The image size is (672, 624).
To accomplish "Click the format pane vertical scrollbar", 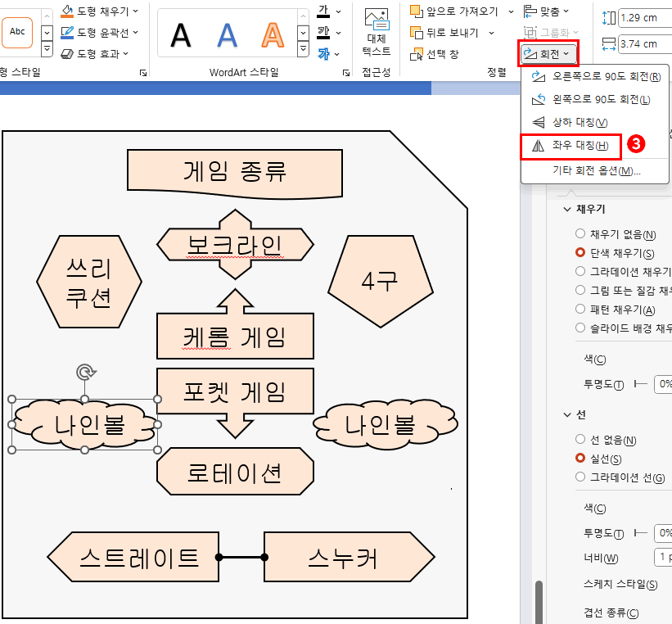I will click(539, 601).
